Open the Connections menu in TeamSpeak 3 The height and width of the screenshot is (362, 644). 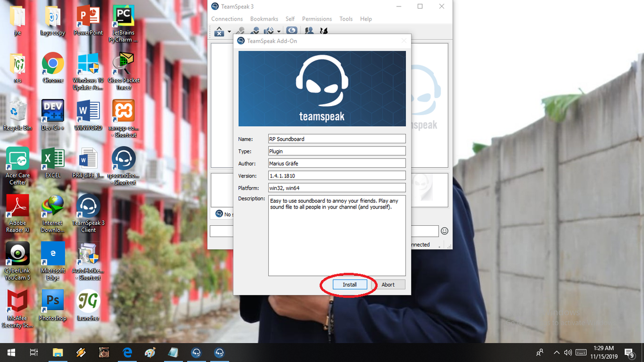pos(227,19)
